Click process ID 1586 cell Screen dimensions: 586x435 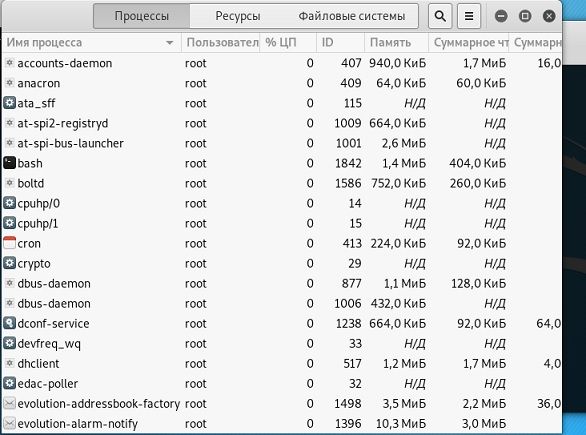(348, 183)
